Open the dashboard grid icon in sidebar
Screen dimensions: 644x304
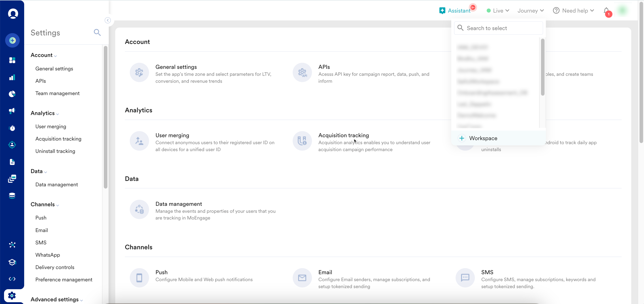(12, 60)
